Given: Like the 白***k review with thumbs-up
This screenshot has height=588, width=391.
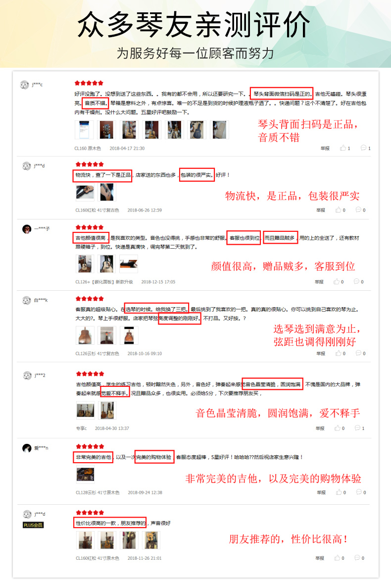Looking at the screenshot, I should click(338, 353).
